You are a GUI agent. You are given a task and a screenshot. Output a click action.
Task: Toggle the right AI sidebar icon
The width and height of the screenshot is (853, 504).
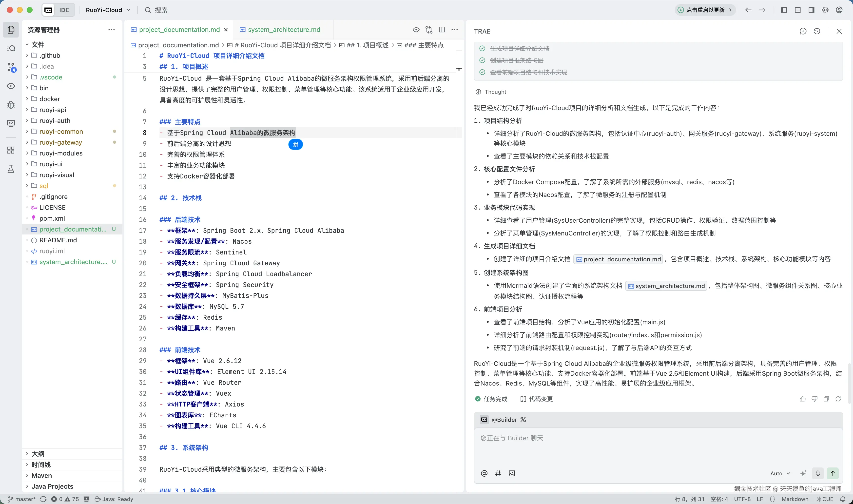tap(811, 10)
